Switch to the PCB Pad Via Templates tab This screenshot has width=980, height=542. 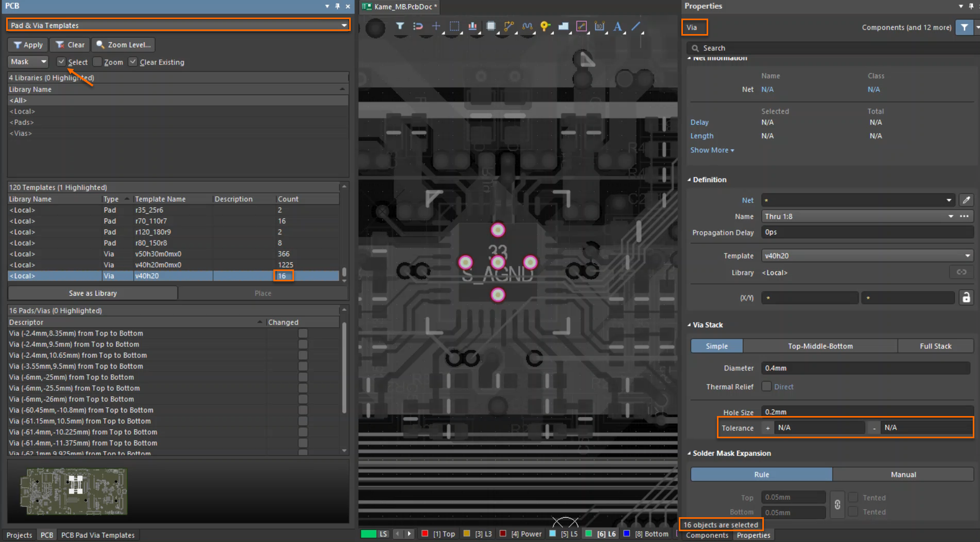[x=97, y=535]
